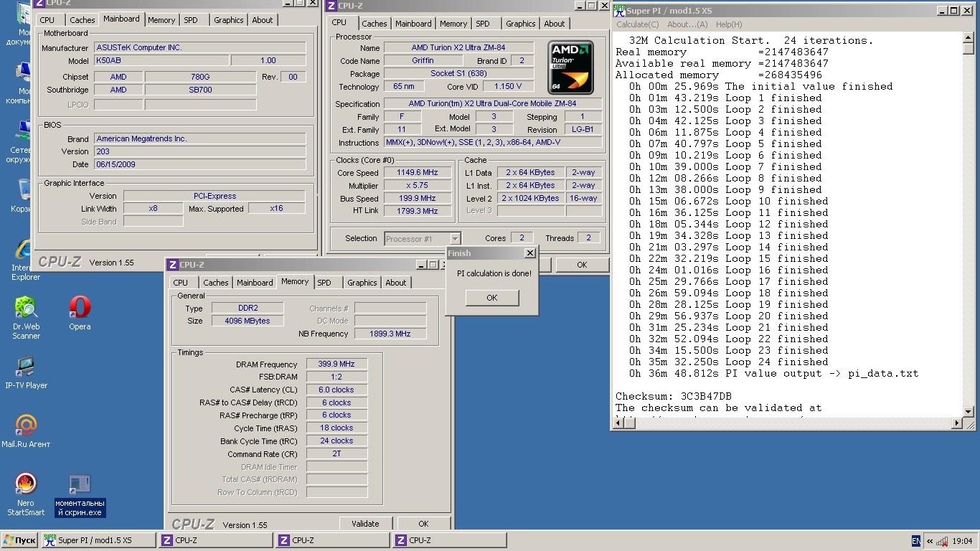Viewport: 980px width, 551px height.
Task: Click CAS# Latency 6.0 clocks field
Action: pyautogui.click(x=336, y=390)
